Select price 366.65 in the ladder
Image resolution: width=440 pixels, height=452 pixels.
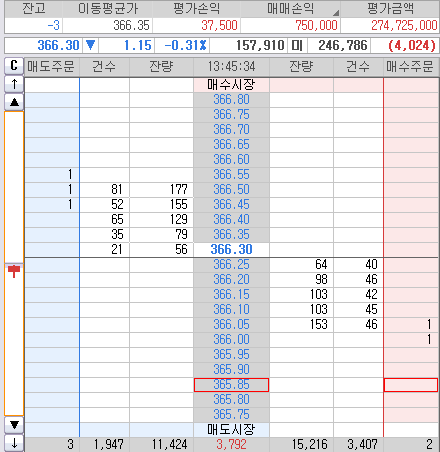pyautogui.click(x=231, y=144)
